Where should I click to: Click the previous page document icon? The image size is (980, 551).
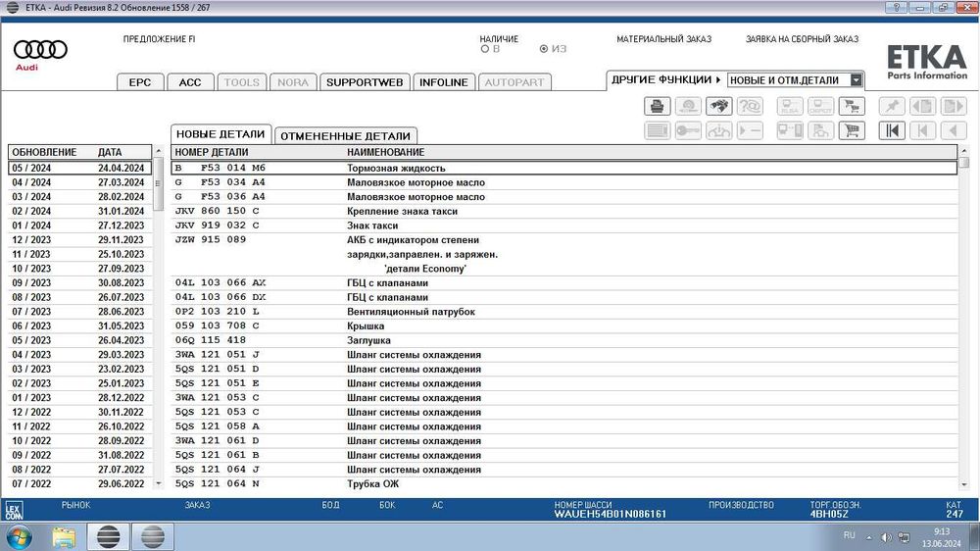922,106
